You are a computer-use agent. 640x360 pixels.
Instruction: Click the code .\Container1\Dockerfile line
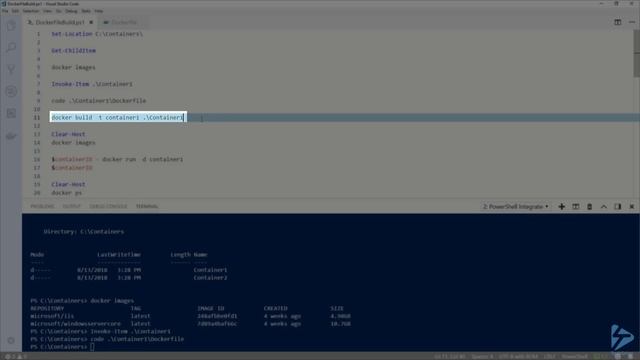99,101
